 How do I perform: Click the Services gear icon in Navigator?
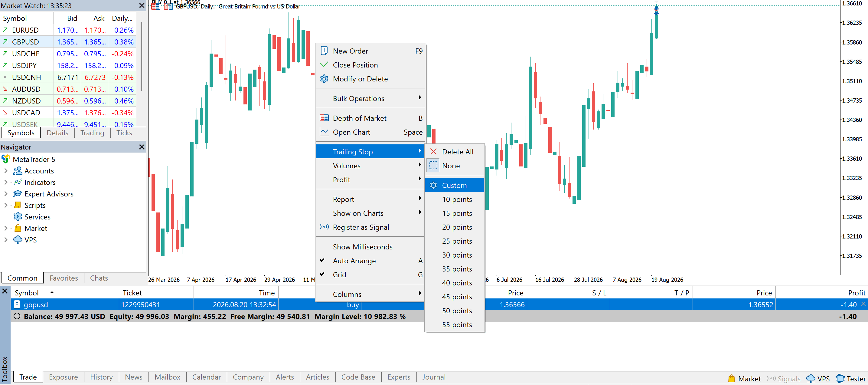[18, 216]
